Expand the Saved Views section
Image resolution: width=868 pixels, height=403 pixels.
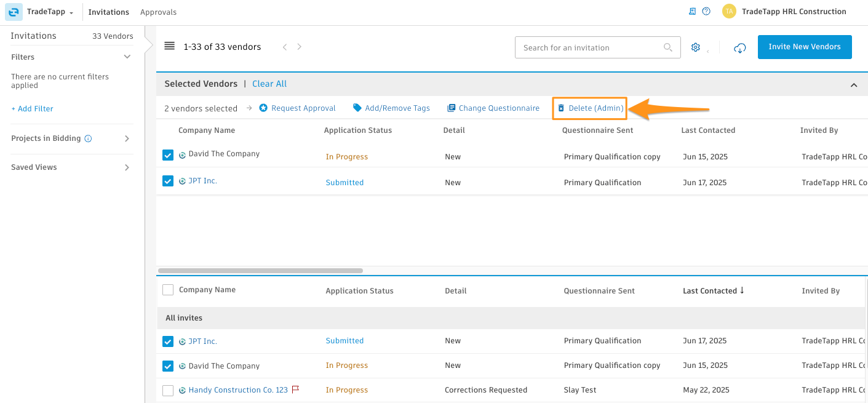click(127, 167)
